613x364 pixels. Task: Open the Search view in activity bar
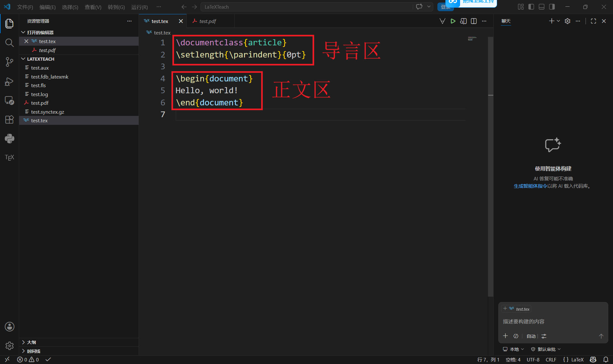9,43
